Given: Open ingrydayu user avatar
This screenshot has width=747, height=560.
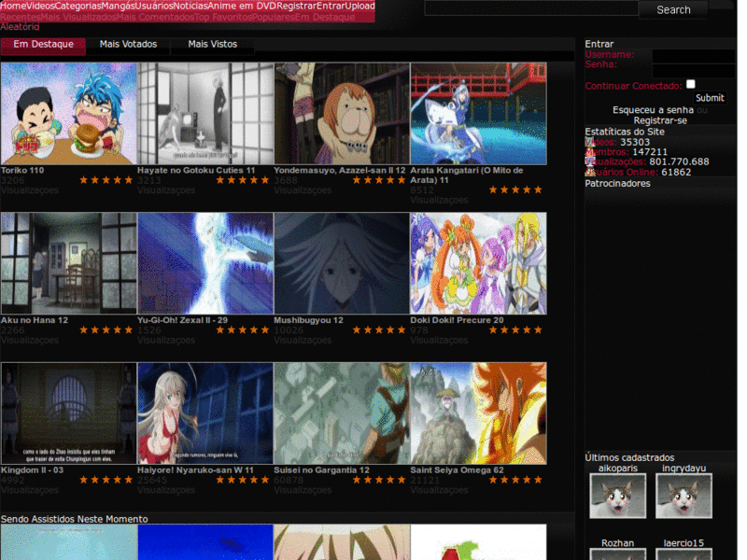Looking at the screenshot, I should [684, 496].
